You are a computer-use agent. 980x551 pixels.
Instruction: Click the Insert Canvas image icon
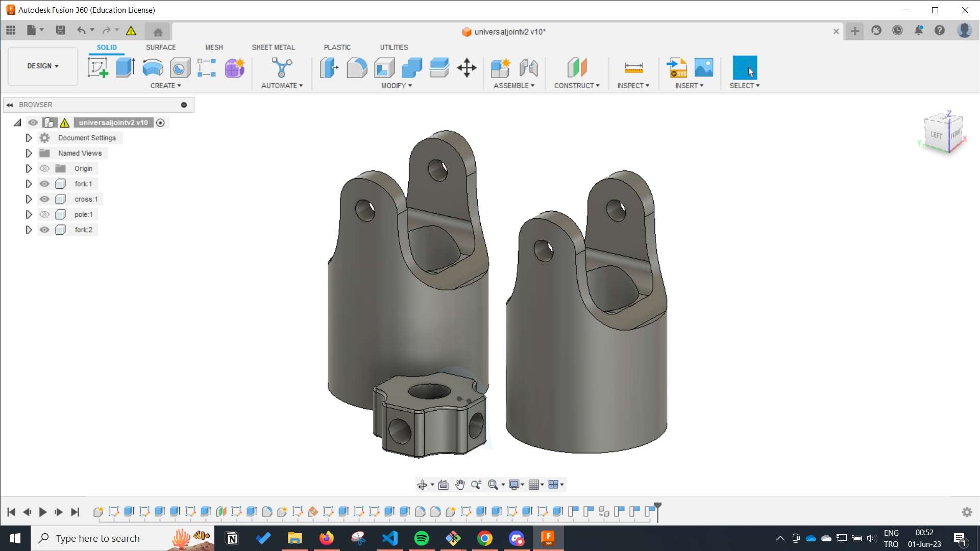[x=704, y=67]
